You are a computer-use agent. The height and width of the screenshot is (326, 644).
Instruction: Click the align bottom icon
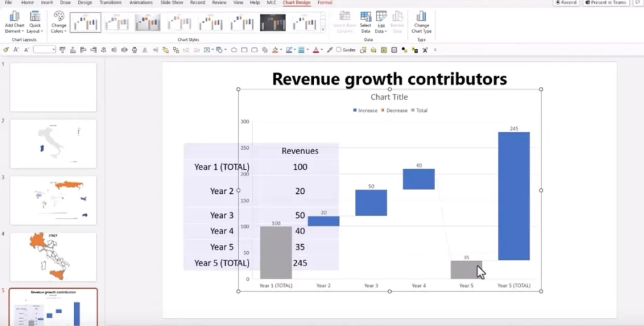point(73,50)
